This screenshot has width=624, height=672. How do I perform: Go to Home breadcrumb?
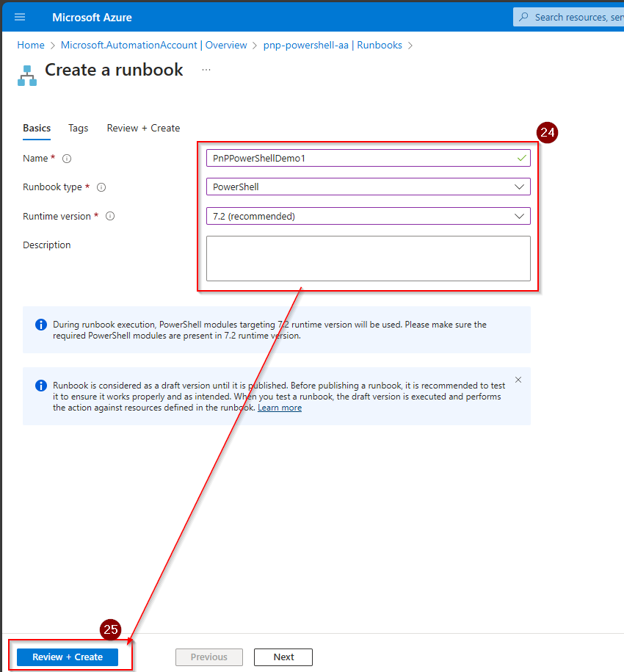point(31,45)
